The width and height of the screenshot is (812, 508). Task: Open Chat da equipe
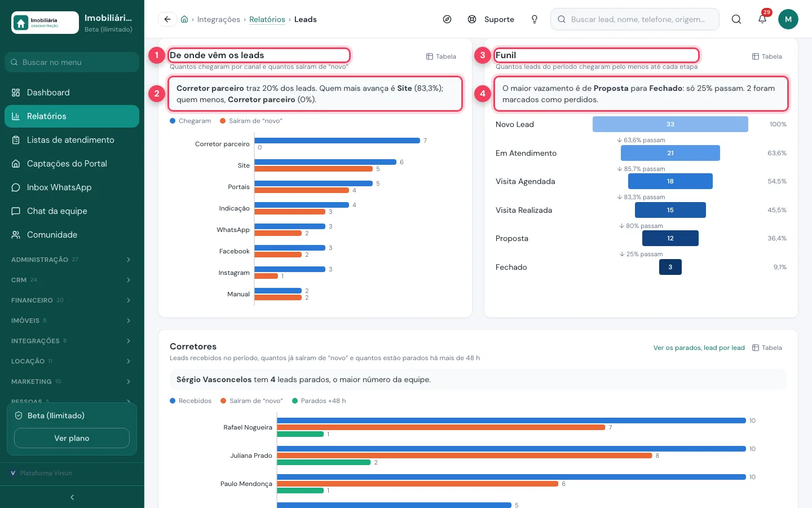72,211
